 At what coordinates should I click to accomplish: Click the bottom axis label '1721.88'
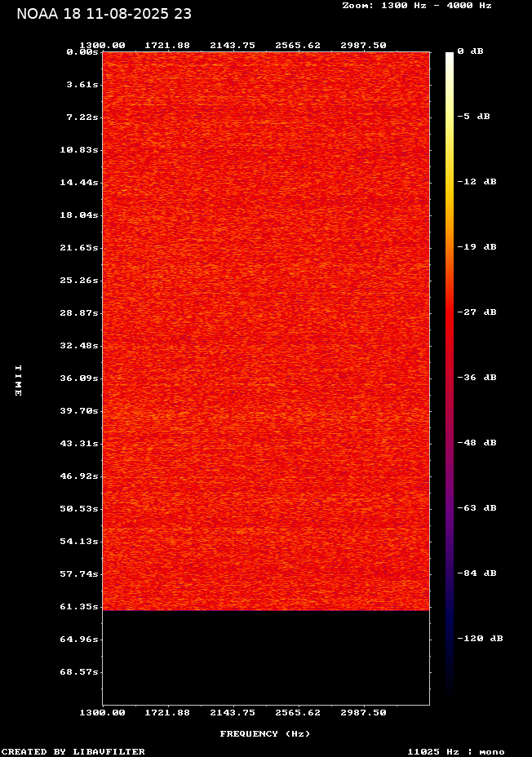point(167,713)
